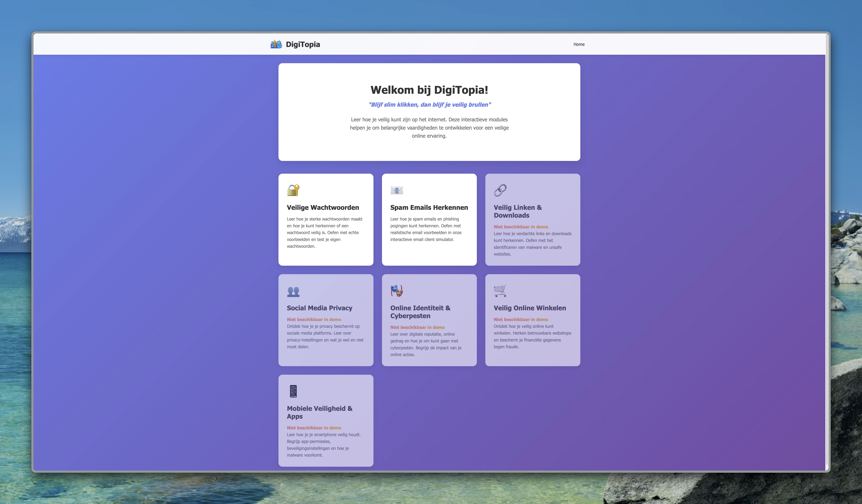Click the blue italic slogan text
This screenshot has height=504, width=862.
tap(429, 105)
